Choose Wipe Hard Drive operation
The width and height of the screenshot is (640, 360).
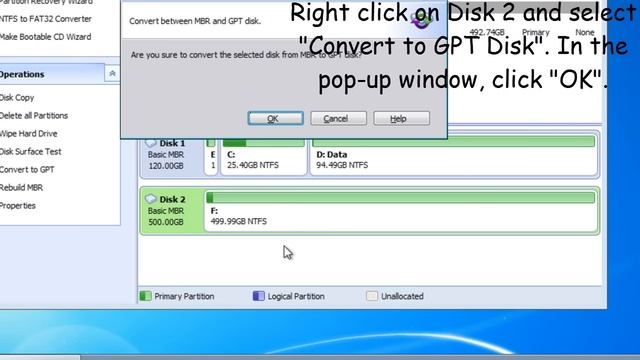tap(29, 133)
